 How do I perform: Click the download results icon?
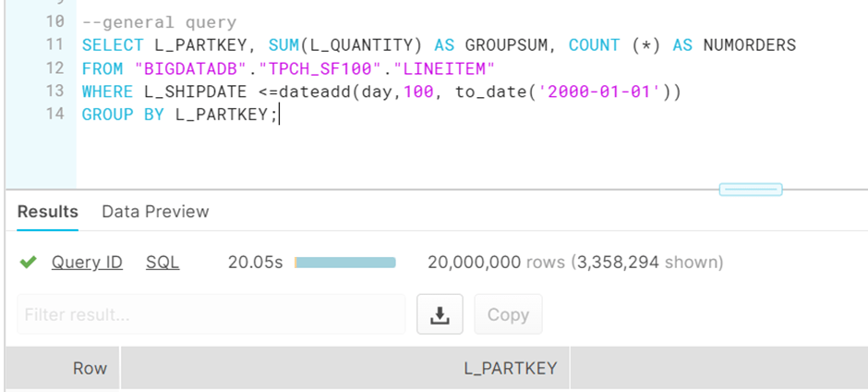(440, 314)
